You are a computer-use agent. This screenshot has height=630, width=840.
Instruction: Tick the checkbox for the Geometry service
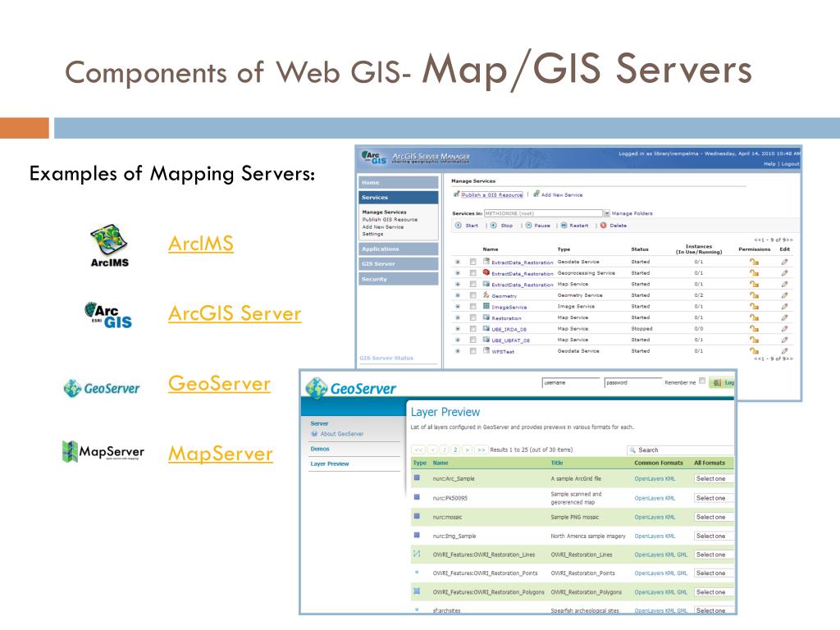(x=472, y=295)
